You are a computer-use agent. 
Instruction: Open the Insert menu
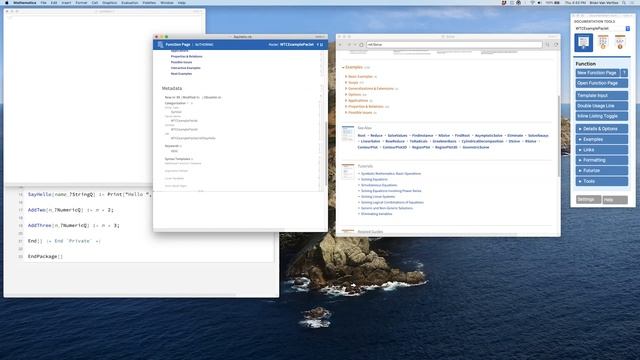point(66,2)
